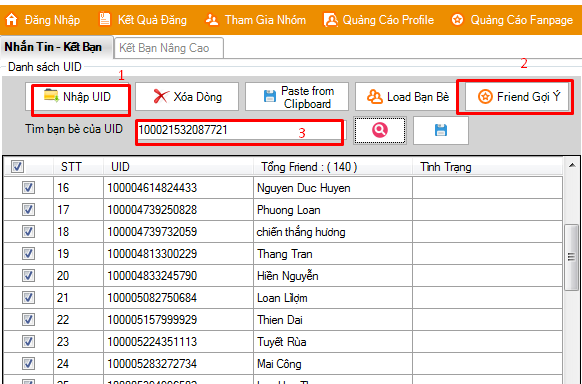
Task: Click the Tham Gia Nhóm people icon
Action: [212, 20]
